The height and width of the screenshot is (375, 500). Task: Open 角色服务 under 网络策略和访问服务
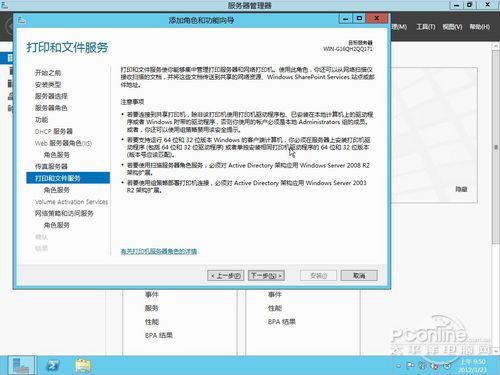pos(57,225)
